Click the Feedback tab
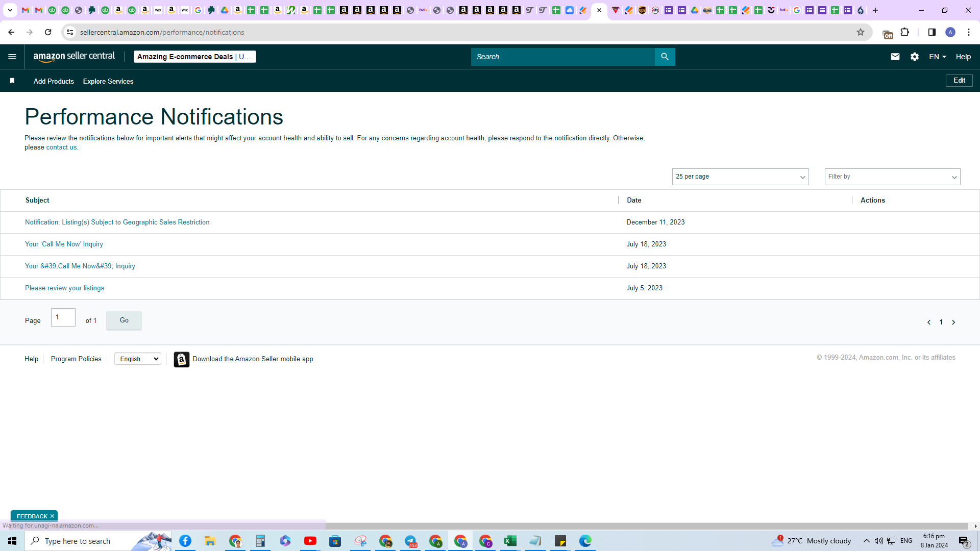 32,516
